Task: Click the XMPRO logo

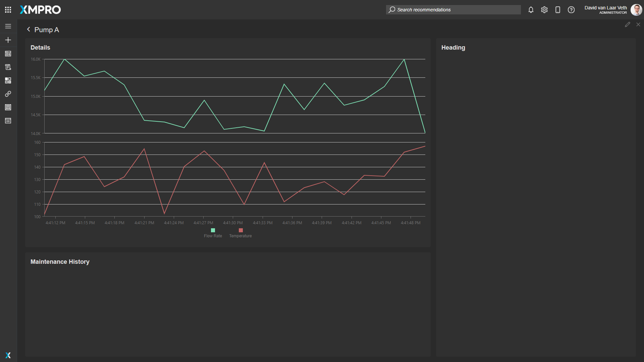Action: coord(40,10)
